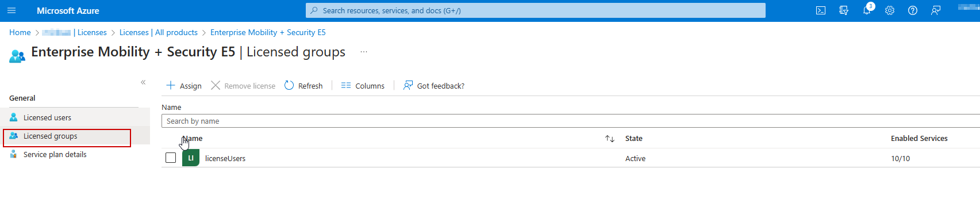
Task: Select the licenseUsers row checkbox
Action: click(171, 158)
